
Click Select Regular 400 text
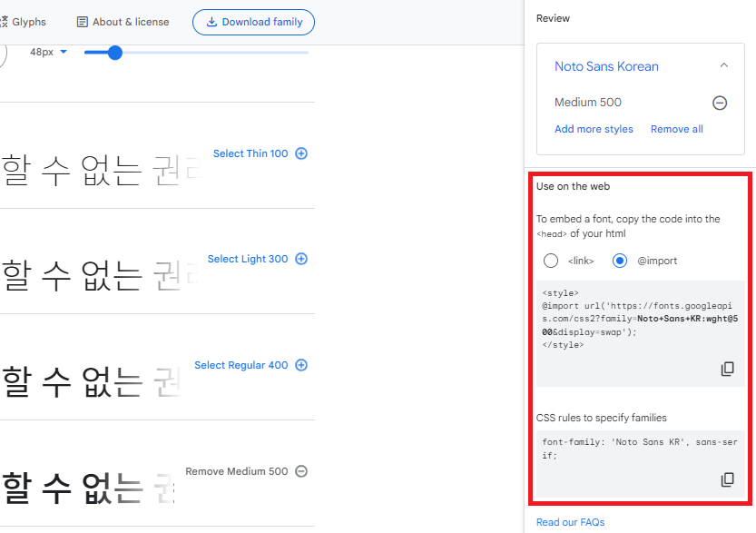241,365
